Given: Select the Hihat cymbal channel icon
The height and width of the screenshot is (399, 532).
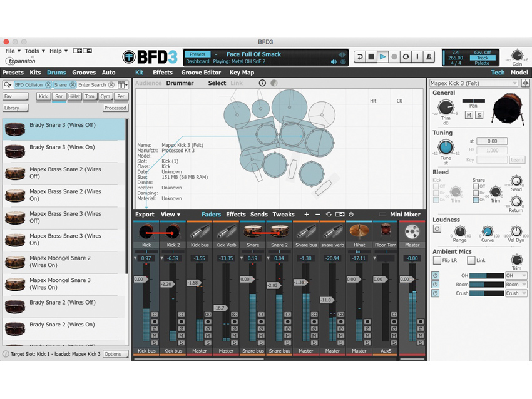Looking at the screenshot, I should 359,231.
